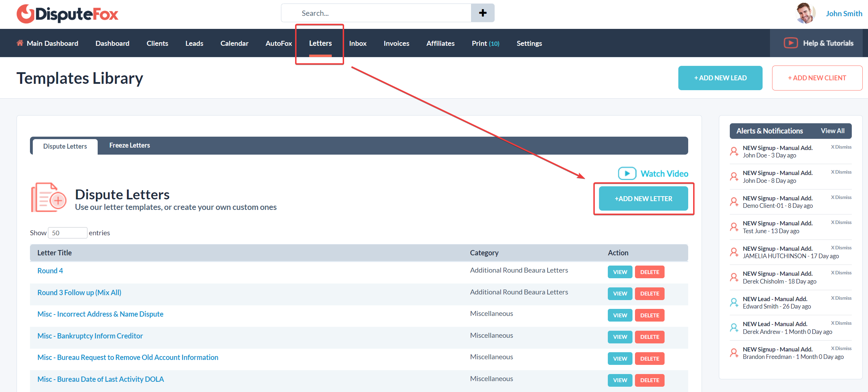Click the DisputeFox logo icon
This screenshot has width=868, height=392.
(25, 14)
